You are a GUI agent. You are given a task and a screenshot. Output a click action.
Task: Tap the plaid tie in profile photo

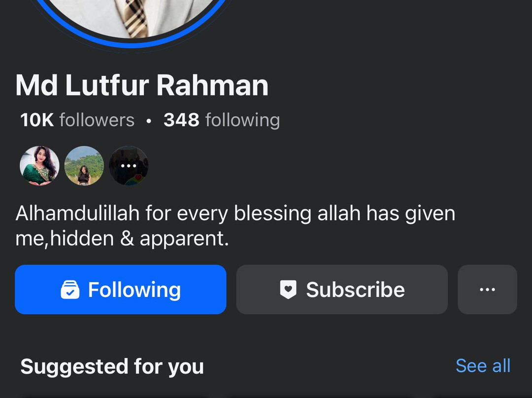[134, 18]
